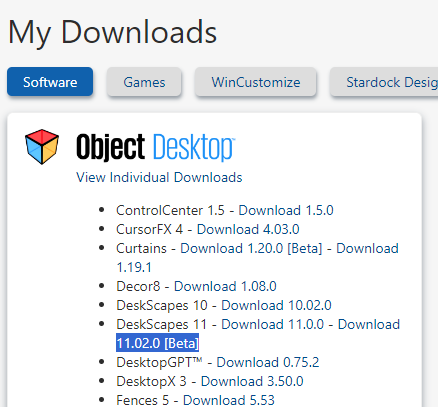Select the WinCustomize tab
The height and width of the screenshot is (407, 438).
point(256,82)
